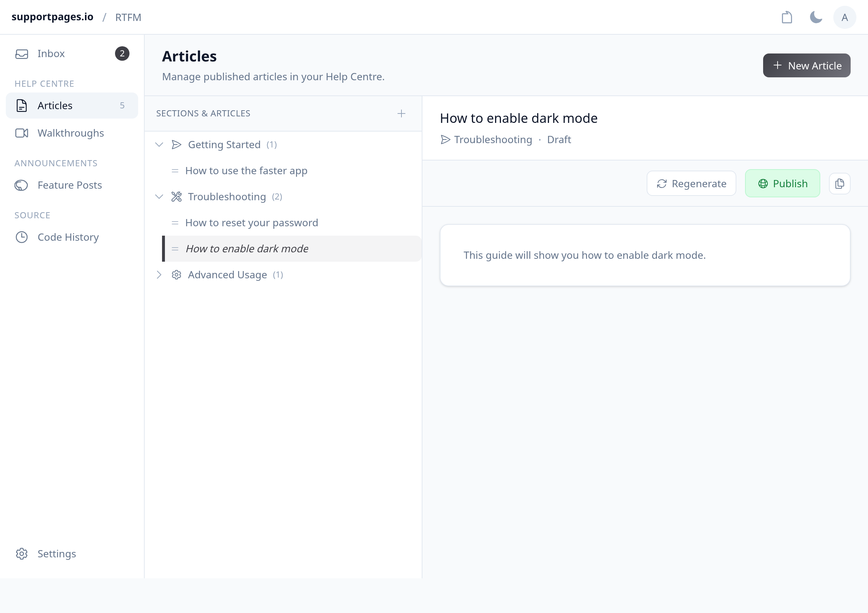Open the user avatar menu labeled A

pos(844,17)
